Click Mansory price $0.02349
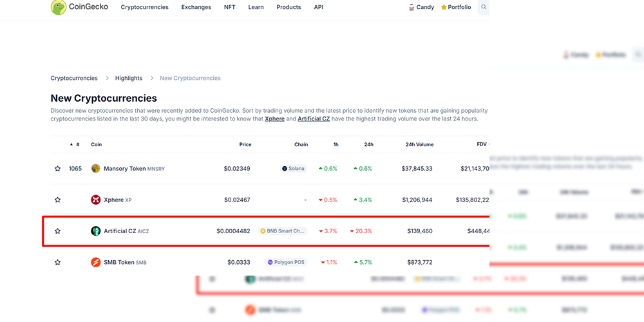644x322 pixels. 237,169
